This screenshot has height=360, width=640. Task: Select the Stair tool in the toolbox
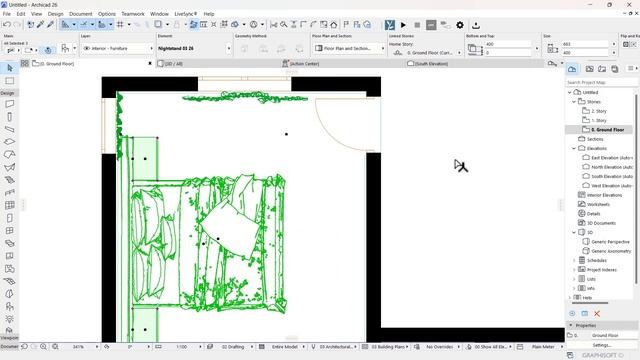pyautogui.click(x=10, y=180)
